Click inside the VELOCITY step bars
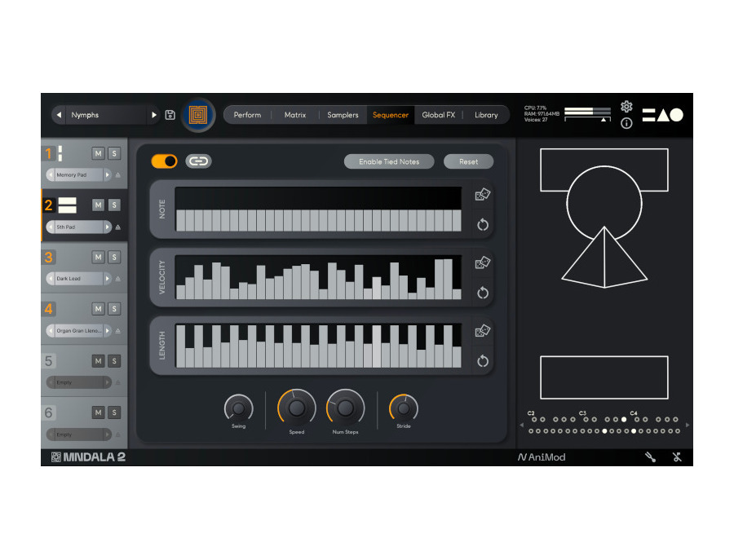 click(x=318, y=277)
